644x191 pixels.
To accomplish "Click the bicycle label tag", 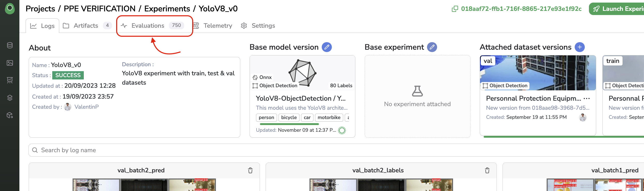I will click(289, 117).
